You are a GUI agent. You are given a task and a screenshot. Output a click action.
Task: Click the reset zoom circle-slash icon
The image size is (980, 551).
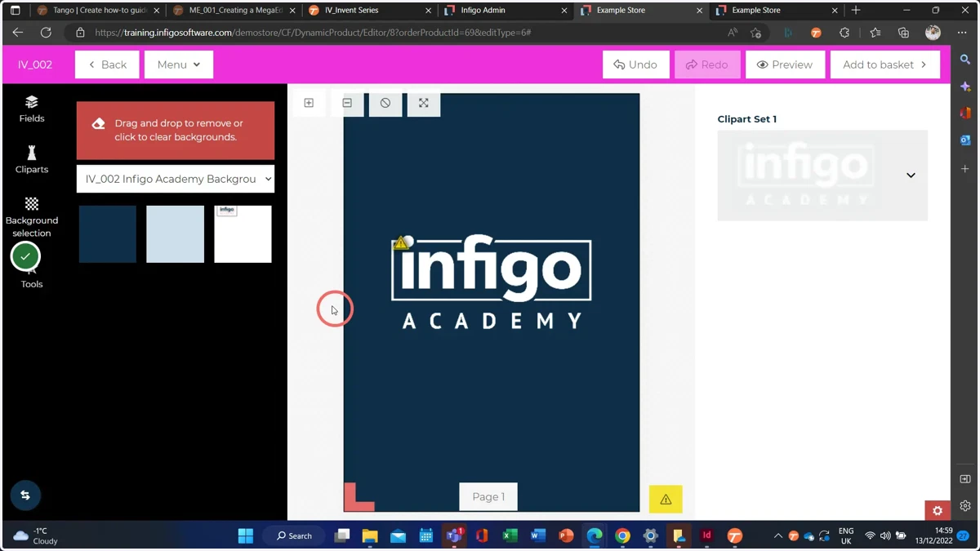385,103
